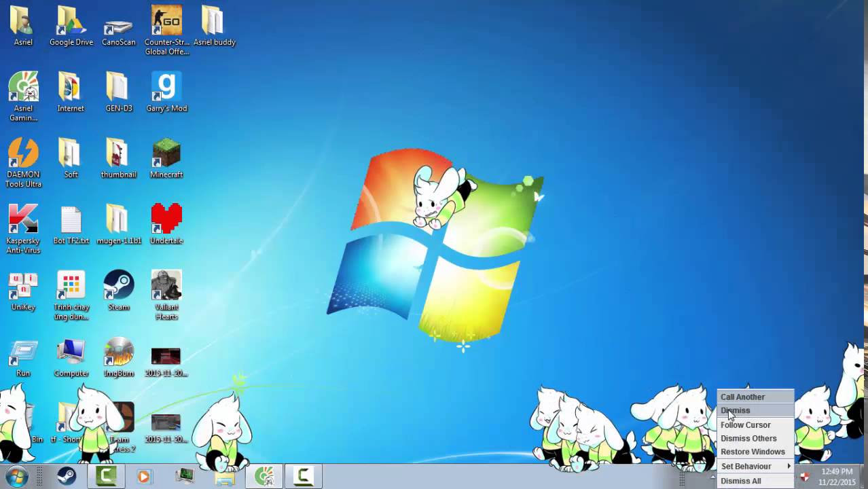Open the Google Drive desktop shortcut
This screenshot has height=489, width=868.
pos(71,26)
